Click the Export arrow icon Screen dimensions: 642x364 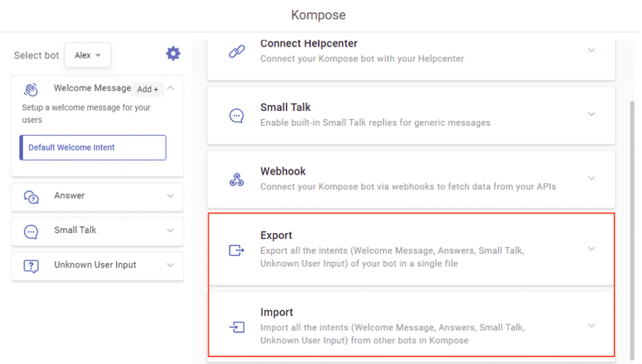coord(236,250)
